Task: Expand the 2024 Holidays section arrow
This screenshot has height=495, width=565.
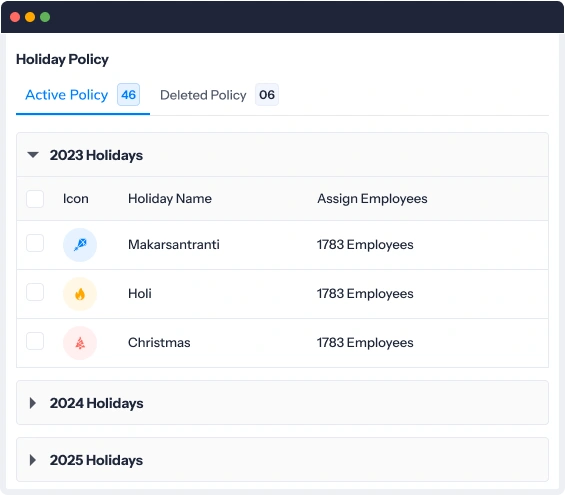Action: [33, 403]
